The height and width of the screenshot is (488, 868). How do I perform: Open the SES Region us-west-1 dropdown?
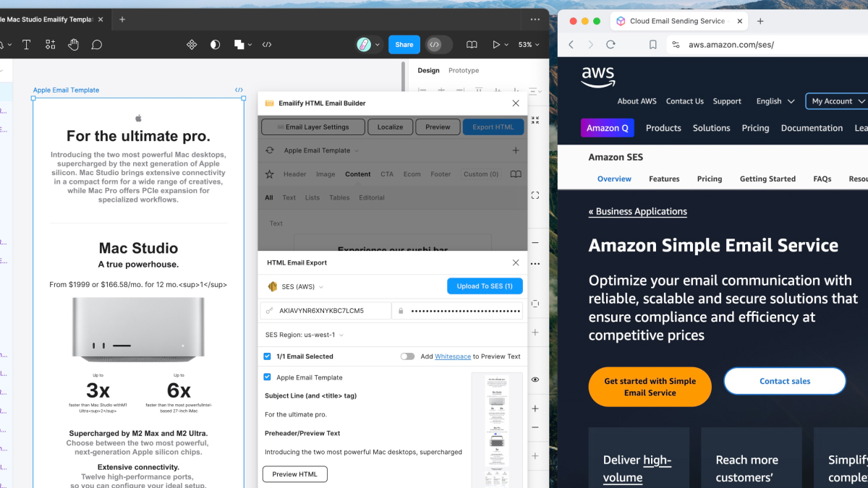305,335
